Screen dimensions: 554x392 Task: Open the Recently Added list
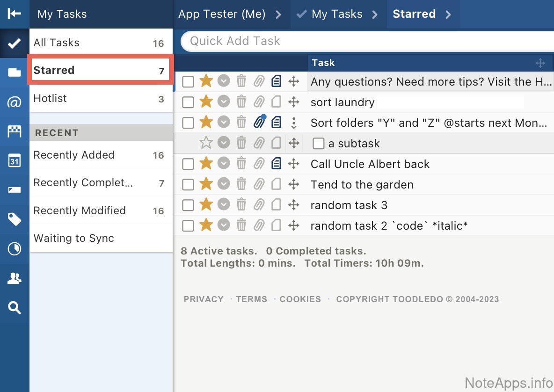[x=74, y=155]
